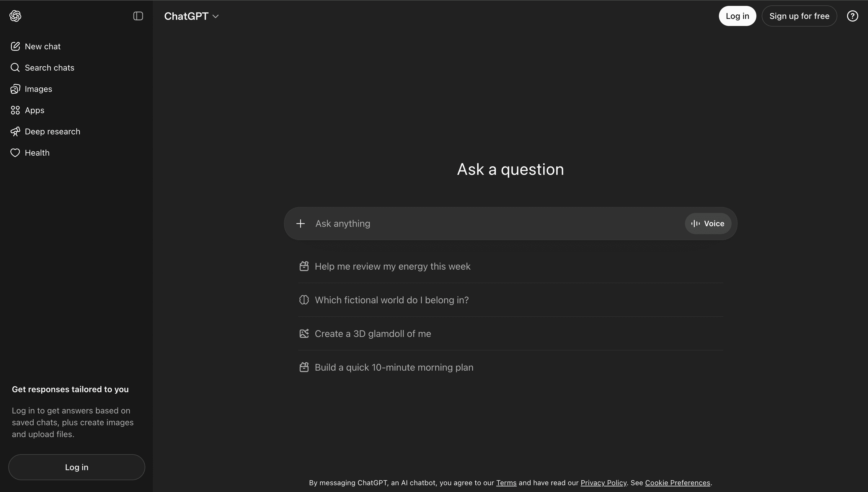
Task: Choose "Create a 3D glamdoll of me" suggestion
Action: (x=373, y=333)
